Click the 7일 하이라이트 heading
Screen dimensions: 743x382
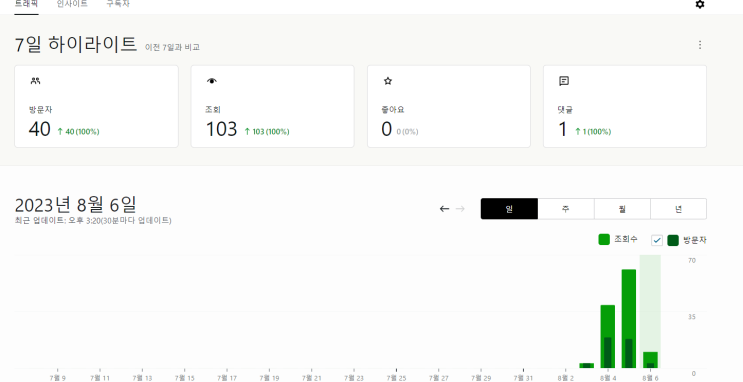pyautogui.click(x=76, y=45)
